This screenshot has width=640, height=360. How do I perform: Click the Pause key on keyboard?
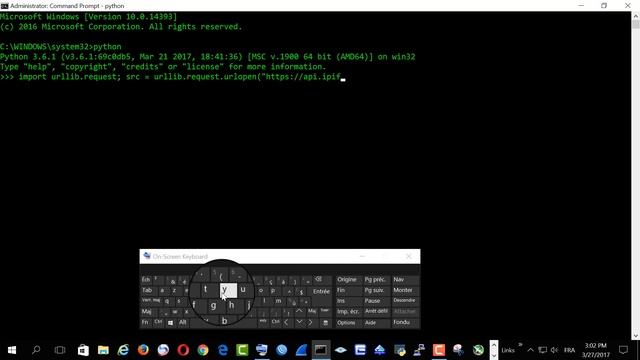tap(376, 301)
